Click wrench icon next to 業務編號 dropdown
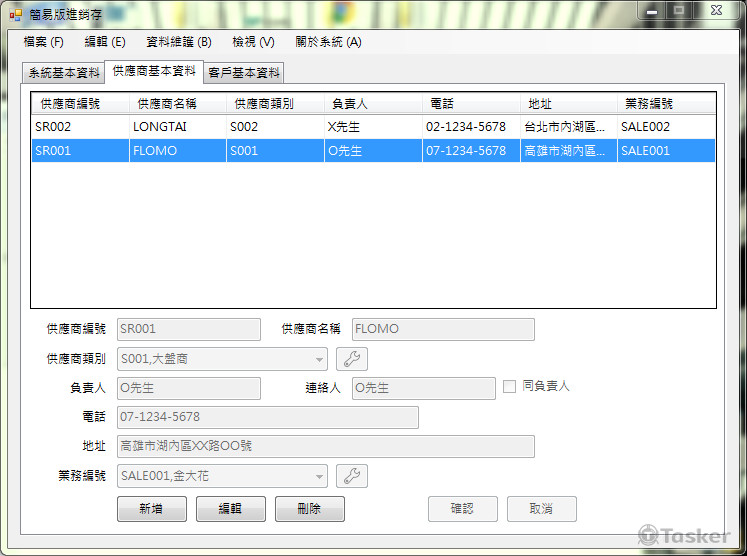This screenshot has width=747, height=556. tap(352, 477)
